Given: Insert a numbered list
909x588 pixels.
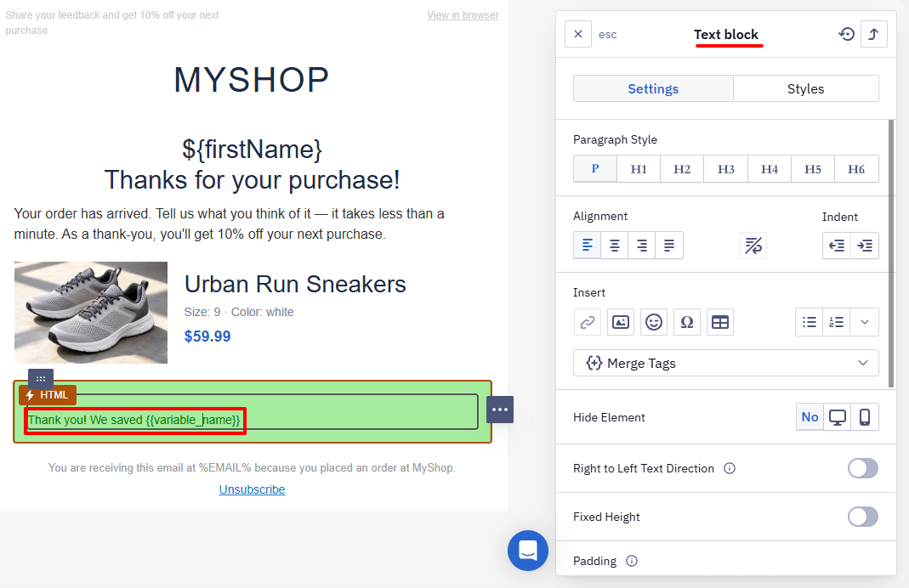Looking at the screenshot, I should coord(837,321).
